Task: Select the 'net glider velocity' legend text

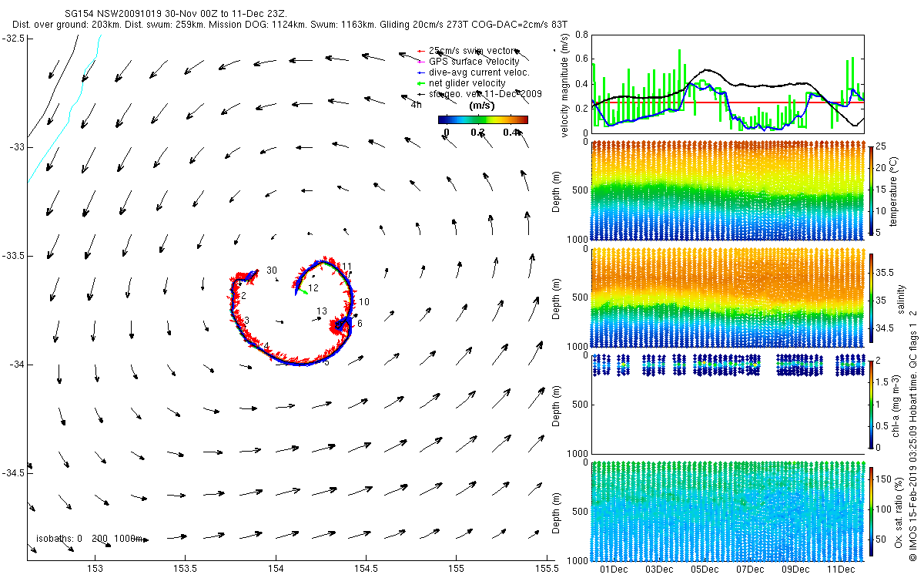Action: [x=467, y=83]
